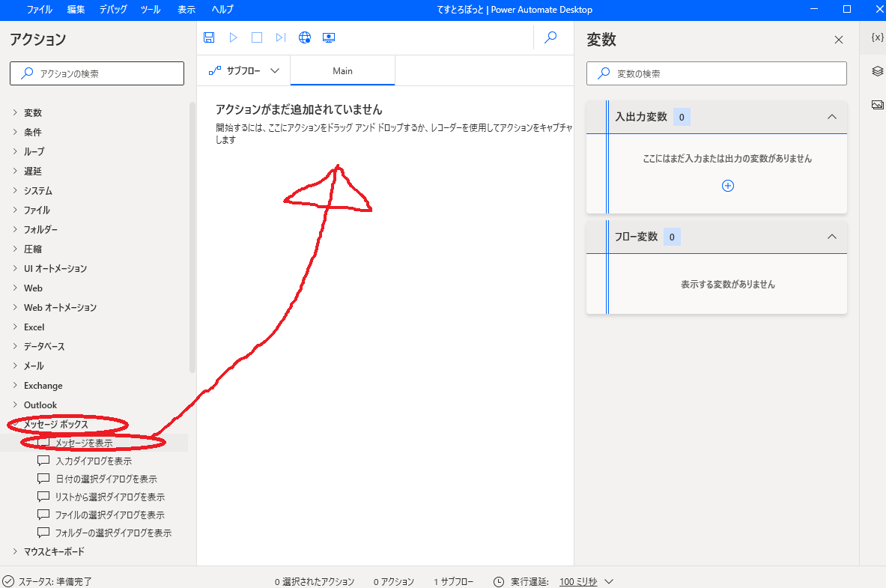Open the Images panel icon
Screen dimensions: 886x588
878,105
